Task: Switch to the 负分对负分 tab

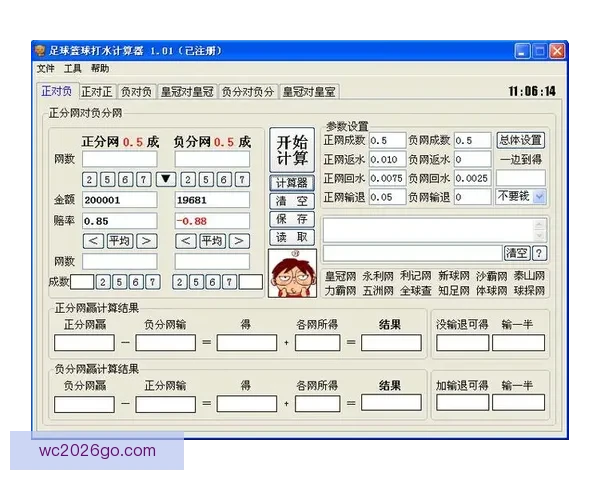Action: [248, 92]
